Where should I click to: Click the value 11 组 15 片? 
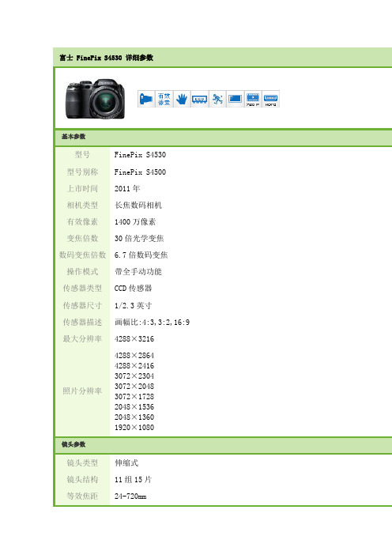[133, 480]
